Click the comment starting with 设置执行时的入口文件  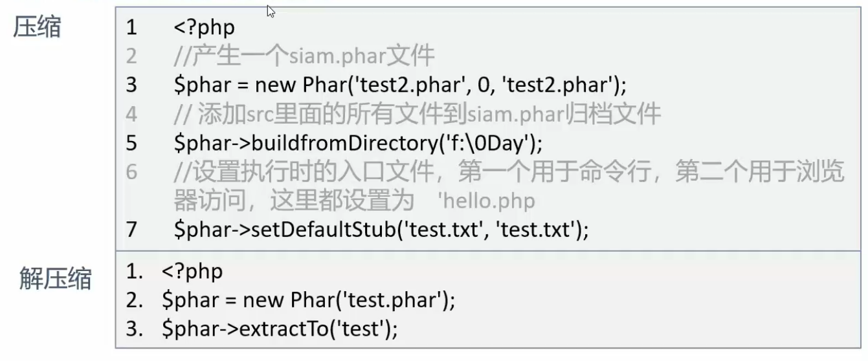[509, 173]
